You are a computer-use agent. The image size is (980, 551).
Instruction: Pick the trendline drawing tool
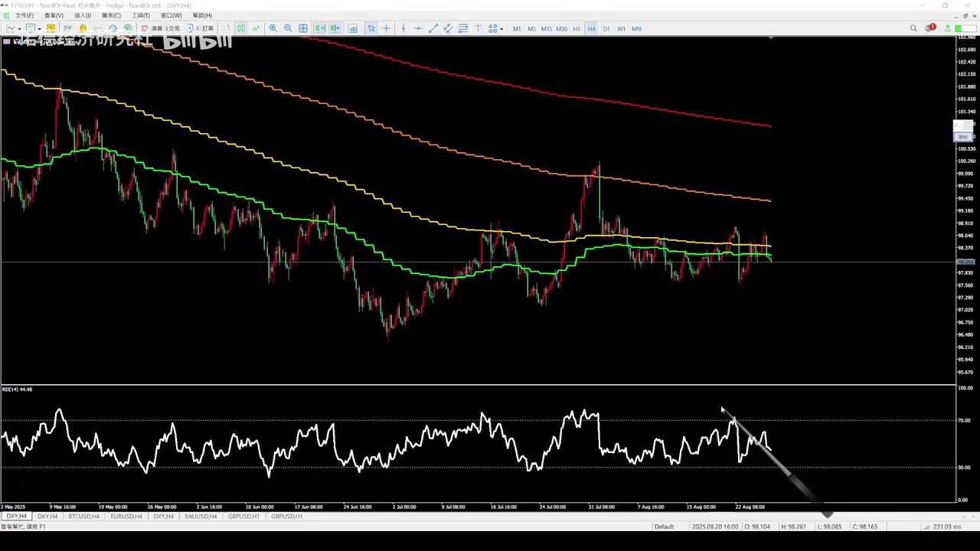pos(433,28)
